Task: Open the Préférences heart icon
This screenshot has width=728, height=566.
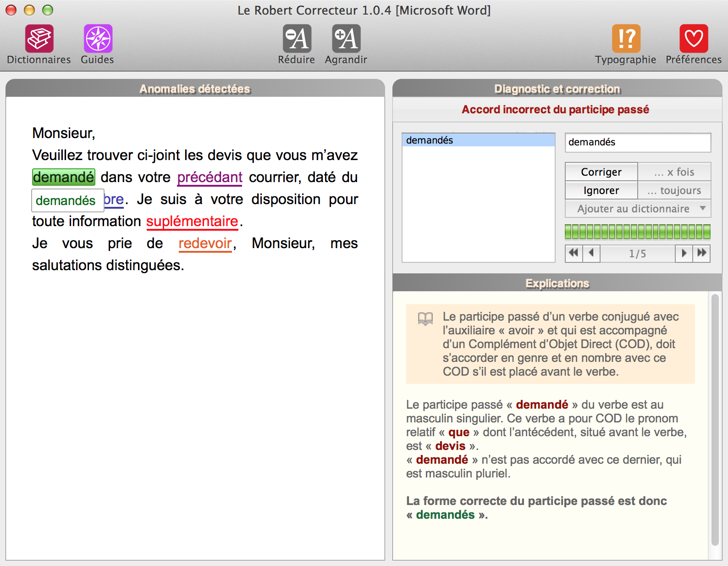Action: pos(694,39)
